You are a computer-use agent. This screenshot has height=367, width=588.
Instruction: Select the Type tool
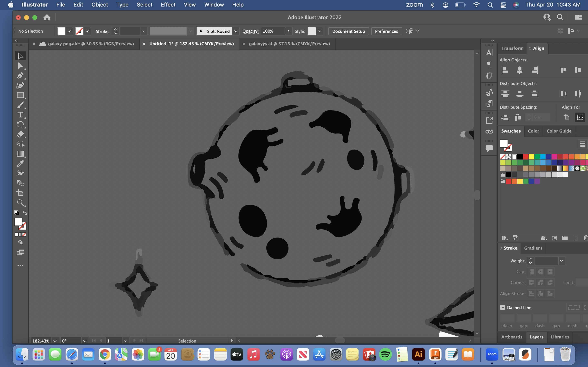click(x=20, y=115)
